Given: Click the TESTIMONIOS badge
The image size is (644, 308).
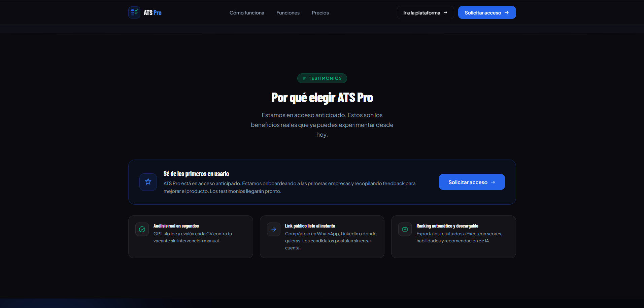Looking at the screenshot, I should click(322, 78).
